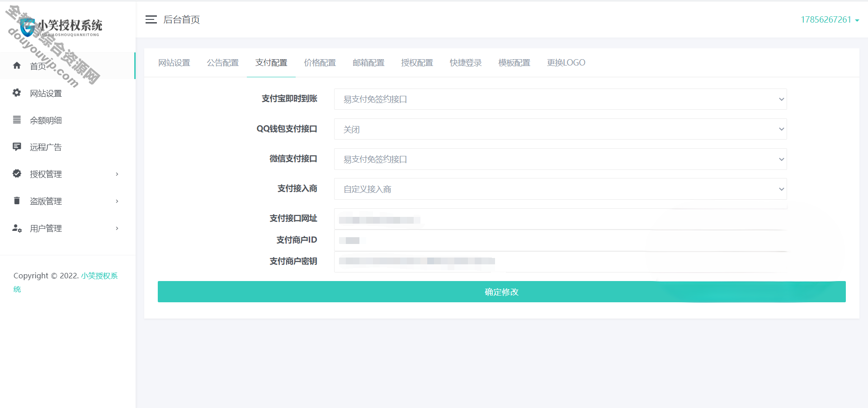
Task: Expand the 盗版管理 submenu chevron
Action: pos(117,201)
